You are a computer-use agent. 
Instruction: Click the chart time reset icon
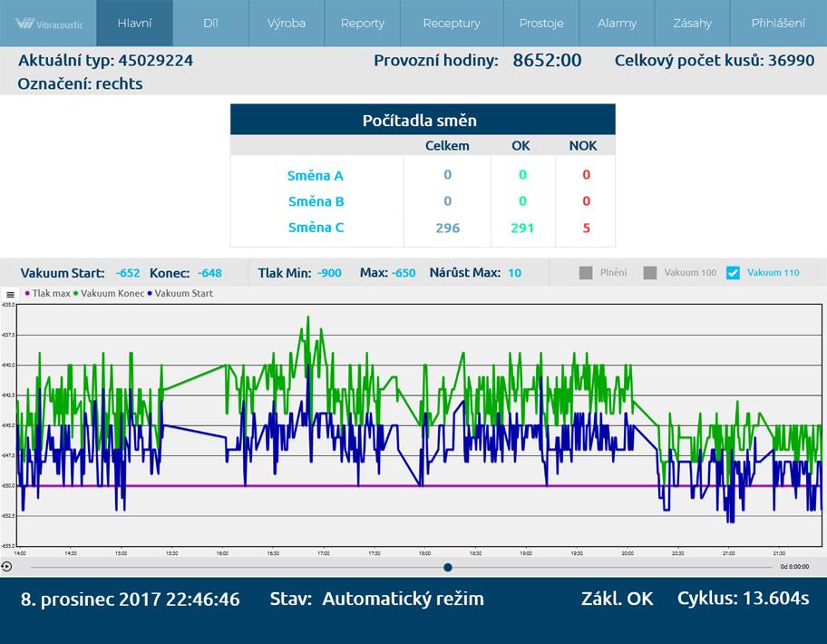coord(6,567)
